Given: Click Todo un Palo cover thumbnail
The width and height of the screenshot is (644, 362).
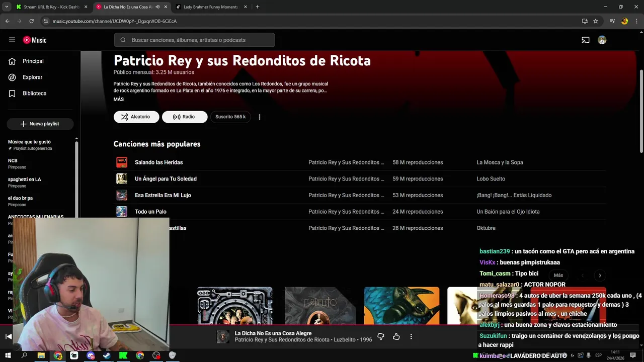Looking at the screenshot, I should [122, 212].
